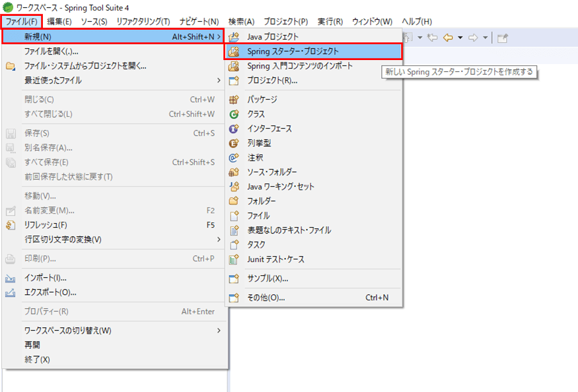578x392 pixels.
Task: Click the Java ワーキング・セット icon
Action: point(234,187)
